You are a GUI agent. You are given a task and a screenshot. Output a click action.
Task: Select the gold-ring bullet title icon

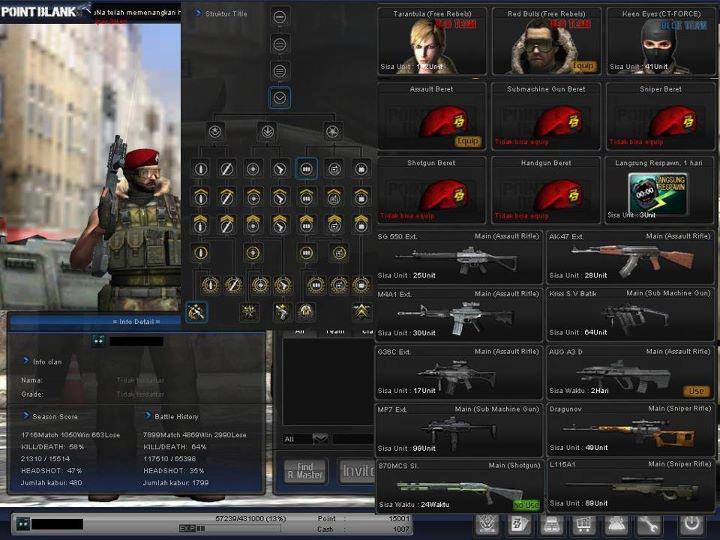200,253
